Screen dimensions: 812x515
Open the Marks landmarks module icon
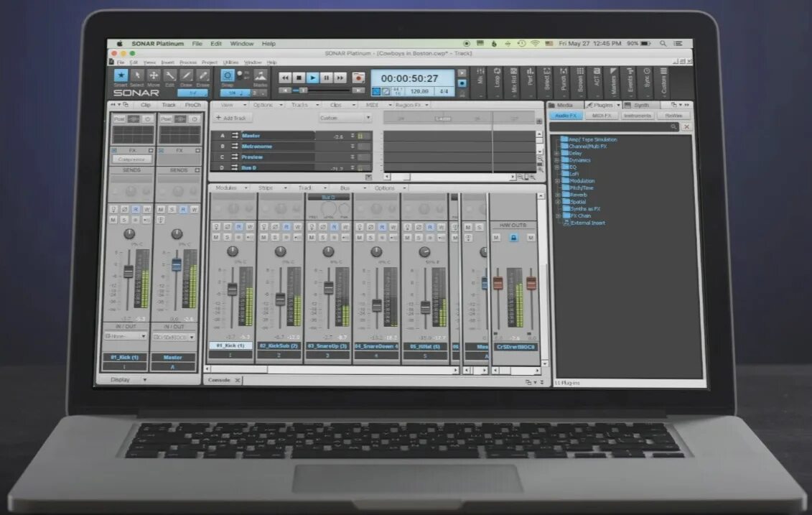coord(261,75)
